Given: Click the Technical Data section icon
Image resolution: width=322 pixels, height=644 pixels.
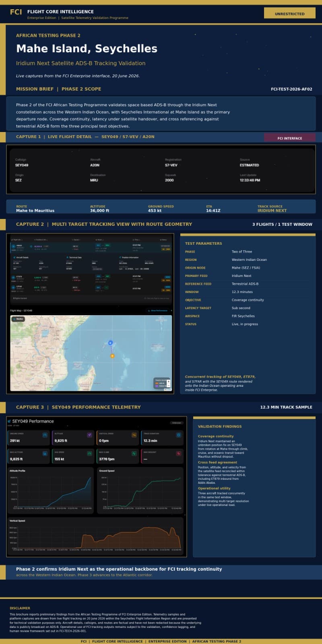Looking at the screenshot, I should click(67, 257).
